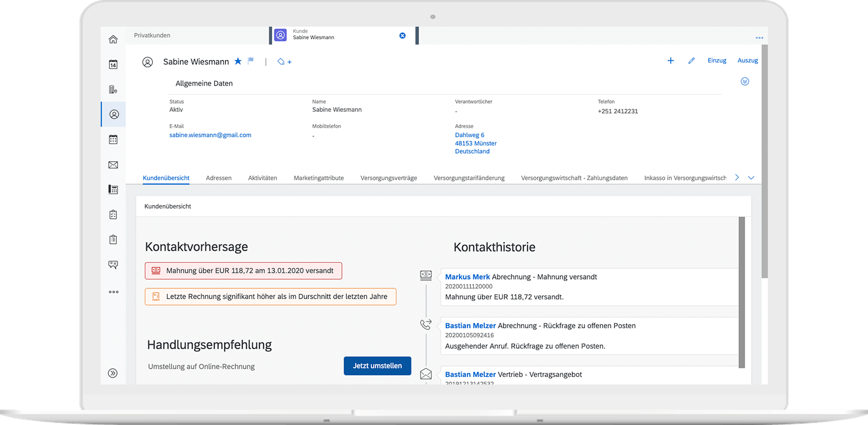Expand the sidebar with double chevron

tap(113, 373)
